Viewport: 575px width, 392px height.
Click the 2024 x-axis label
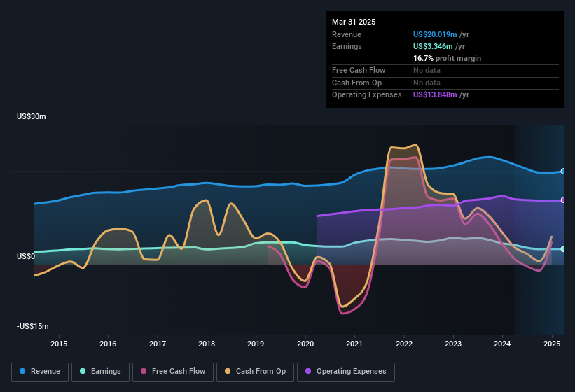[502, 344]
